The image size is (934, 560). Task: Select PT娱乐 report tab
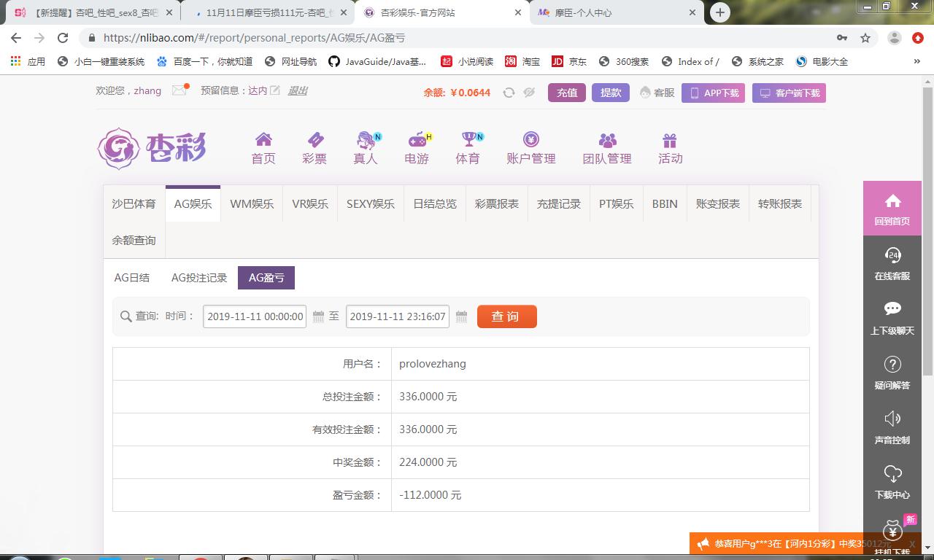tap(617, 204)
